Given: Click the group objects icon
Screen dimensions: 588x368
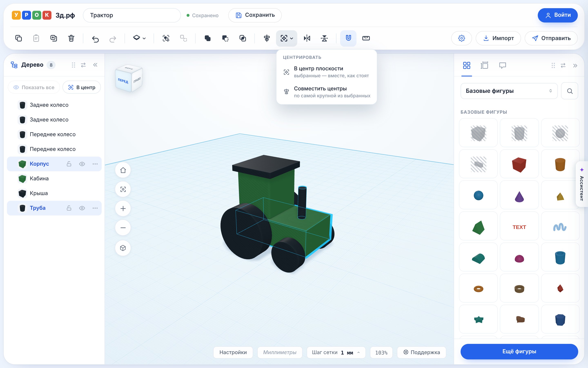Looking at the screenshot, I should pos(166,38).
